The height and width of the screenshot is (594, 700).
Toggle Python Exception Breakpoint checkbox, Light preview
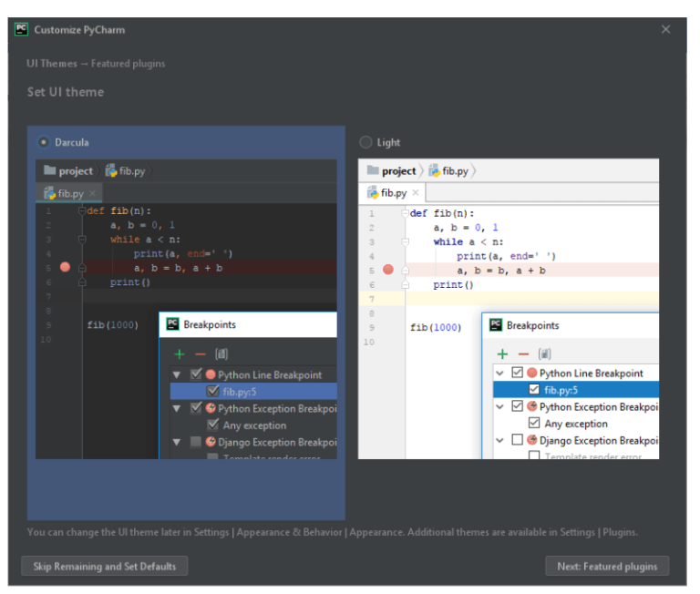coord(518,405)
